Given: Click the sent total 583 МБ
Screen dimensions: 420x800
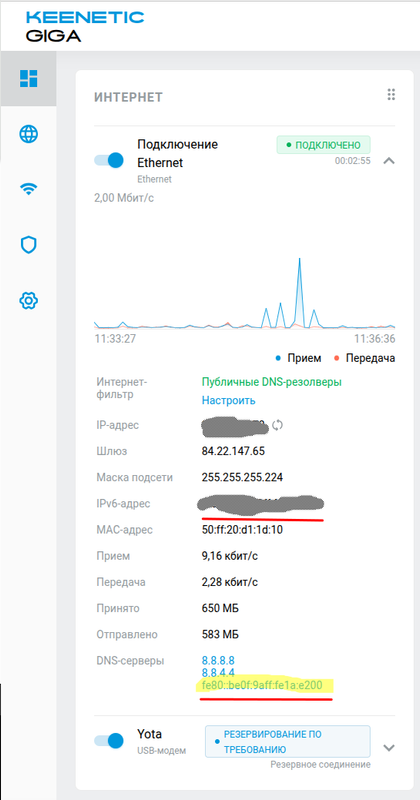Looking at the screenshot, I should tap(220, 635).
